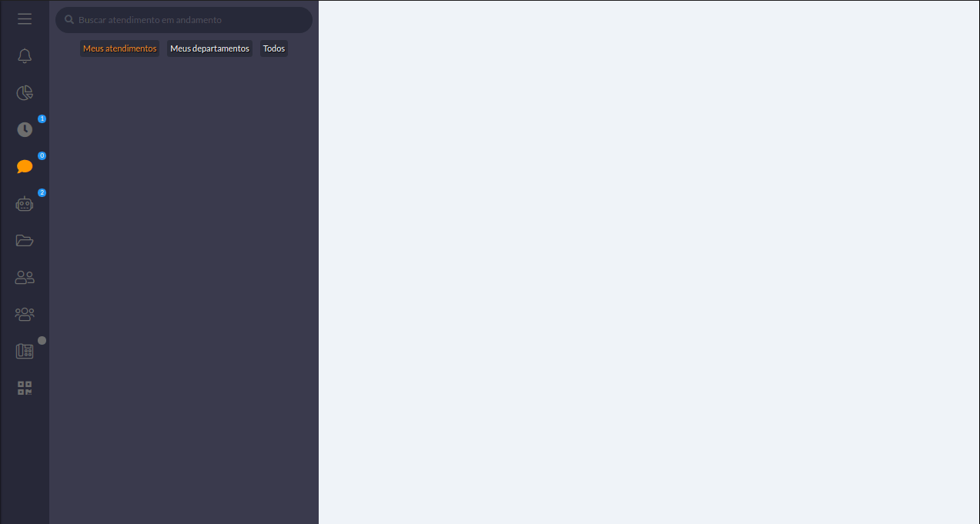
Task: Open the folder icon in sidebar
Action: point(25,240)
